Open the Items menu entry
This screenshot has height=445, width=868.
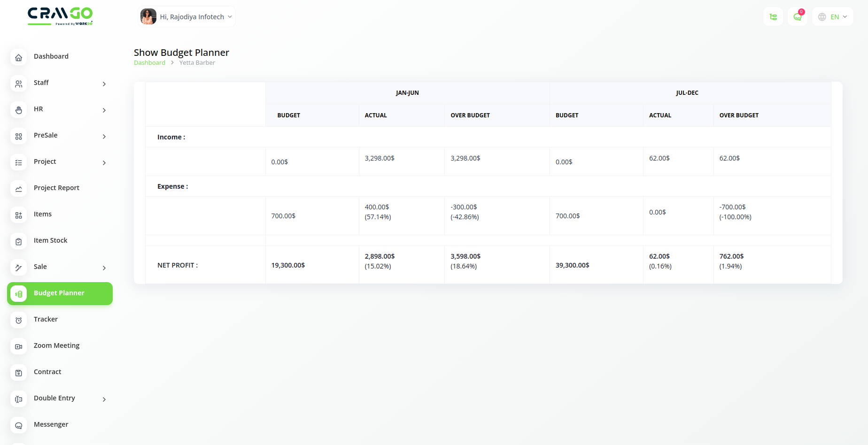click(x=43, y=214)
